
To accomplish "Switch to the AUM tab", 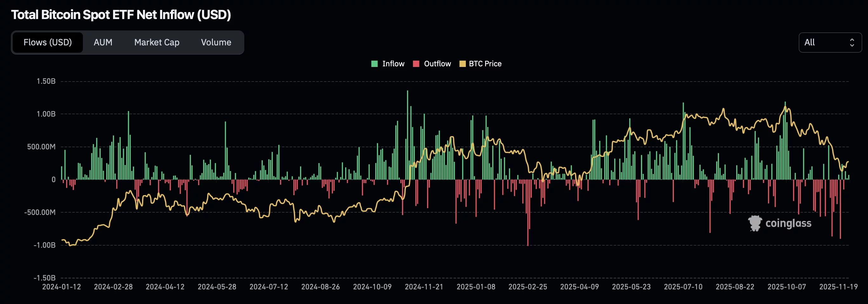I will [x=103, y=43].
